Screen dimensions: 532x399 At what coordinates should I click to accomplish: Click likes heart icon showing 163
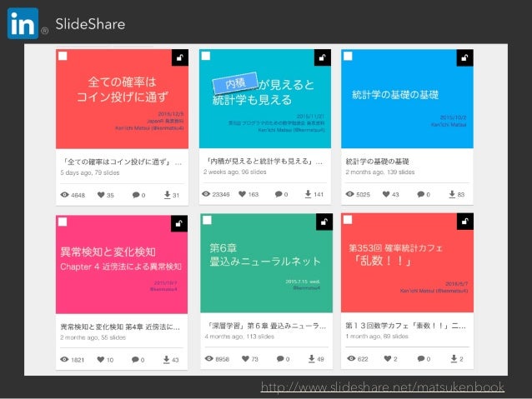[242, 194]
